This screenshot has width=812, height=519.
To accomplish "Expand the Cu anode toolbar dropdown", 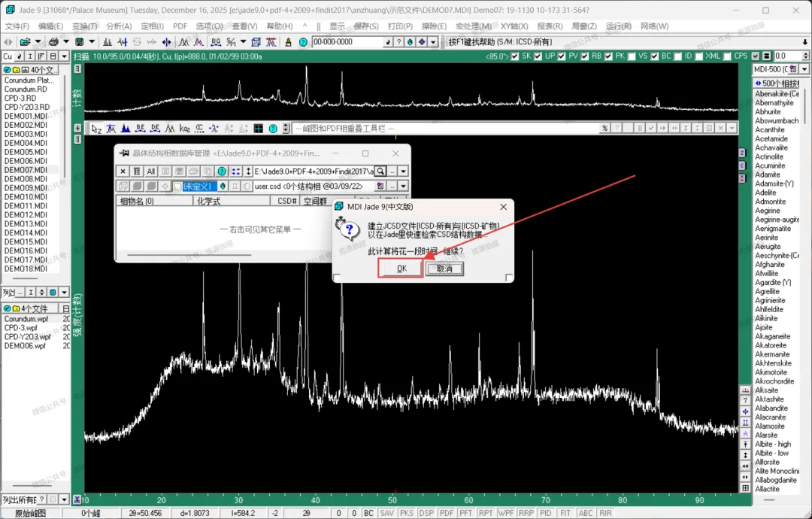I will (x=64, y=56).
